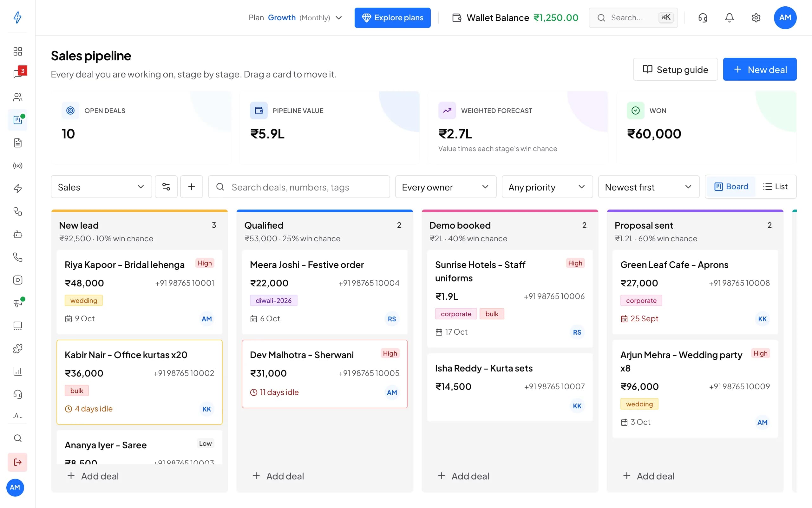812x508 pixels.
Task: Open the sidebar magnifier search icon
Action: [17, 438]
